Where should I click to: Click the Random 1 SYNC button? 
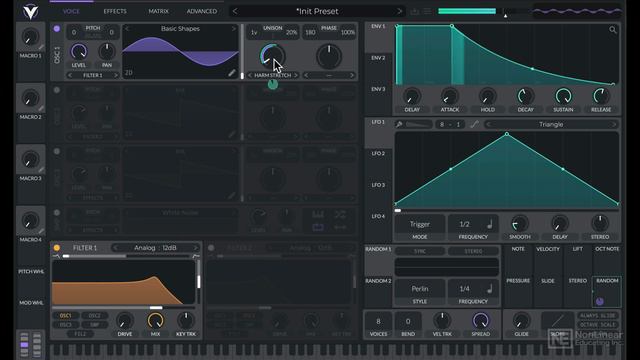[x=420, y=251]
